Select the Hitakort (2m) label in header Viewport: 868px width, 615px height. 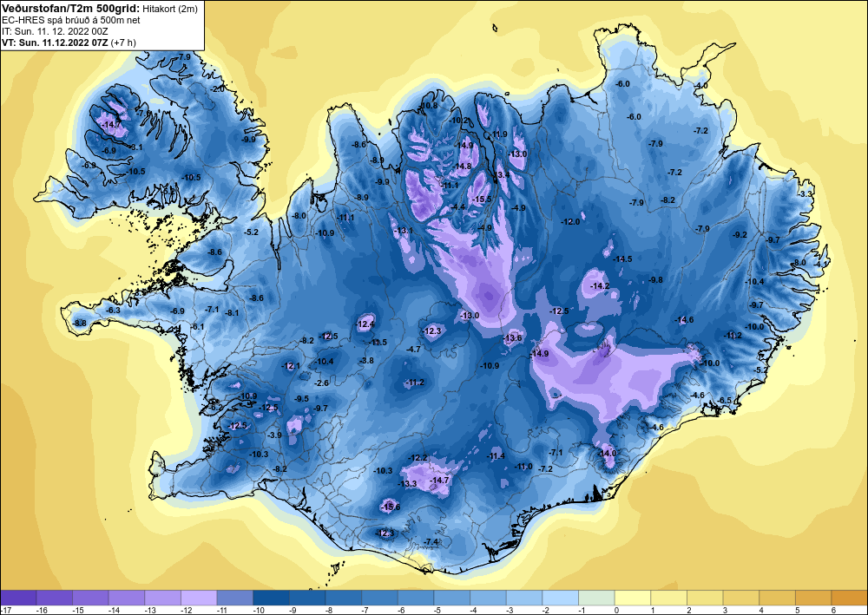tap(169, 9)
